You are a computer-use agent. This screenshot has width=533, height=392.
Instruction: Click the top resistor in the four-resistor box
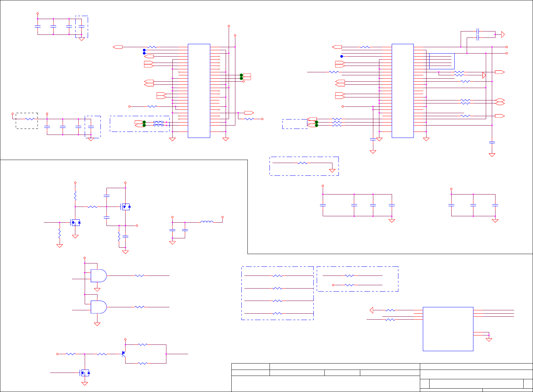tap(278, 276)
